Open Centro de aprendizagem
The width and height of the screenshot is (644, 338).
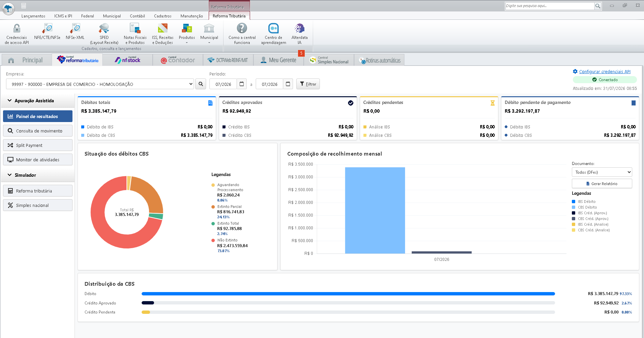(274, 34)
